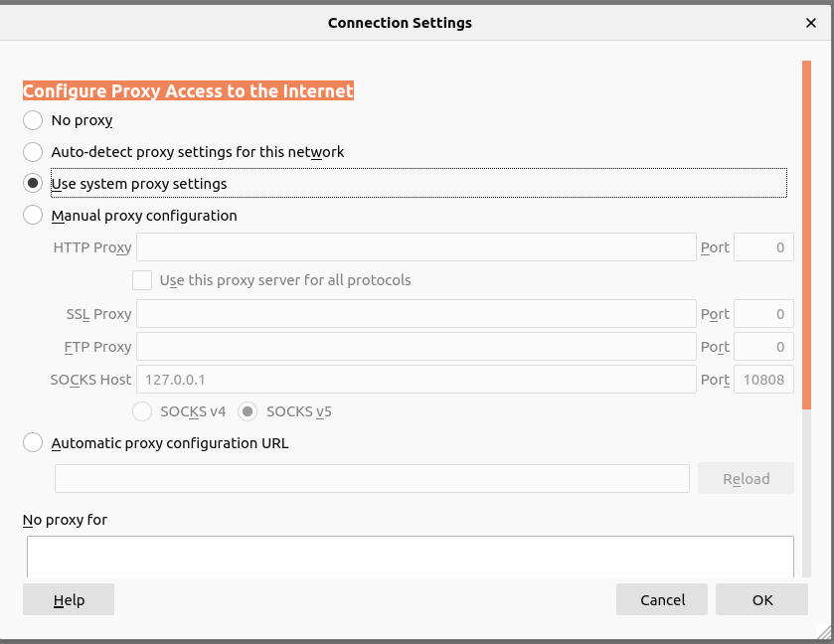Image resolution: width=834 pixels, height=644 pixels.
Task: Select the No proxy option
Action: pyautogui.click(x=33, y=120)
